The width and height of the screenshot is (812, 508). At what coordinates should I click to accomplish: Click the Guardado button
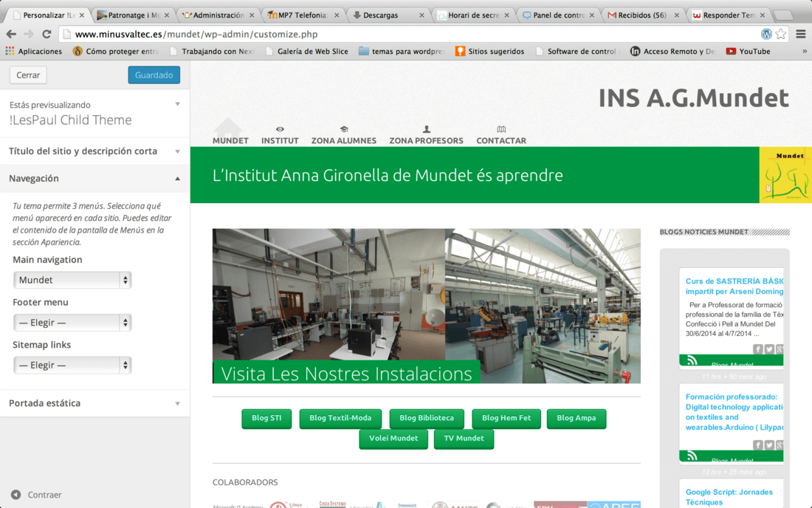click(154, 75)
